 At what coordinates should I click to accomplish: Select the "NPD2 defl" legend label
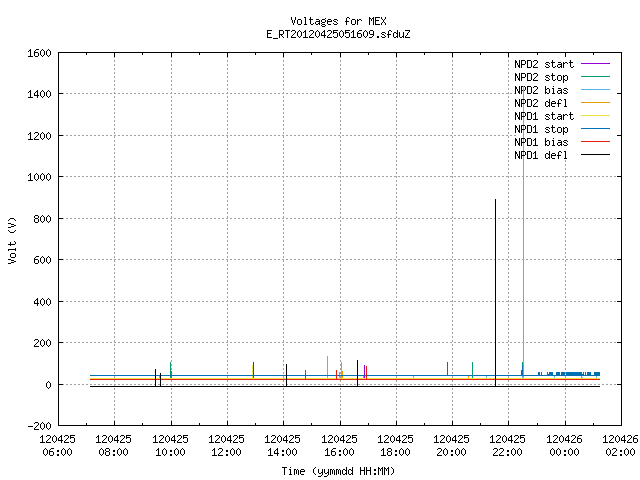tap(541, 103)
